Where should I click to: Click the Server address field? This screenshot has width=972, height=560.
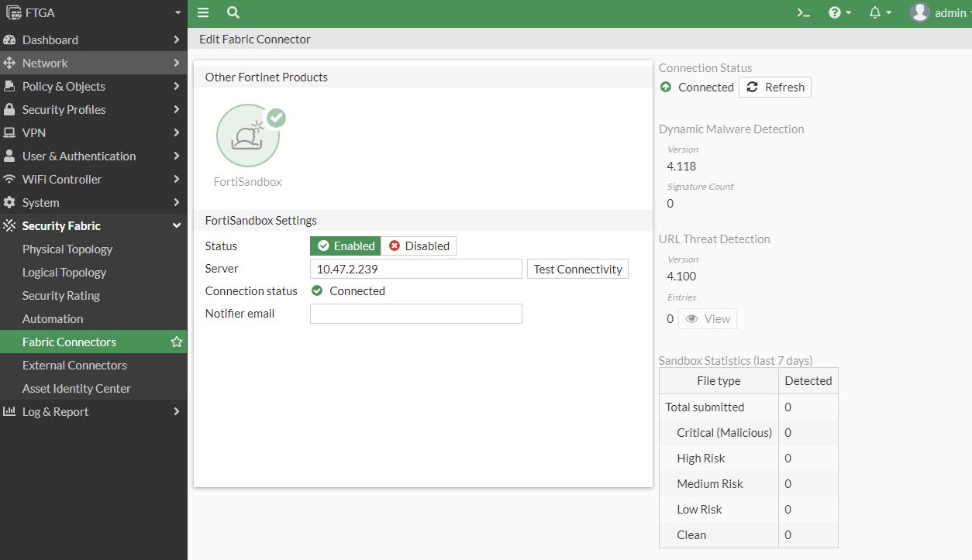coord(416,269)
